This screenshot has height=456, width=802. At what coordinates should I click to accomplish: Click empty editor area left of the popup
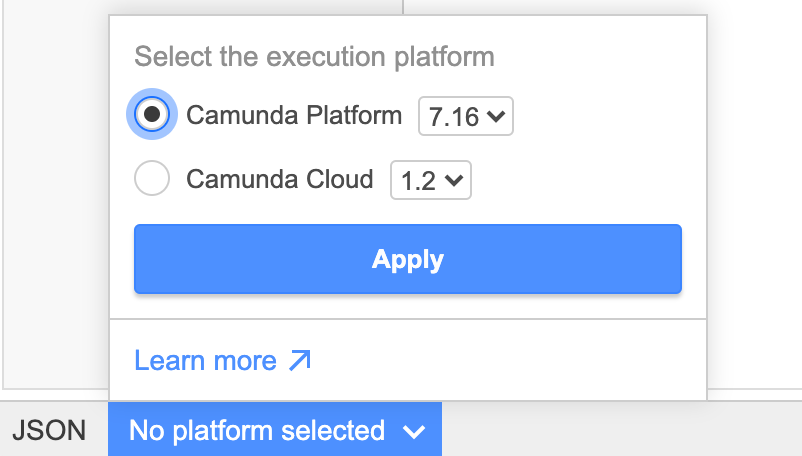(55, 200)
